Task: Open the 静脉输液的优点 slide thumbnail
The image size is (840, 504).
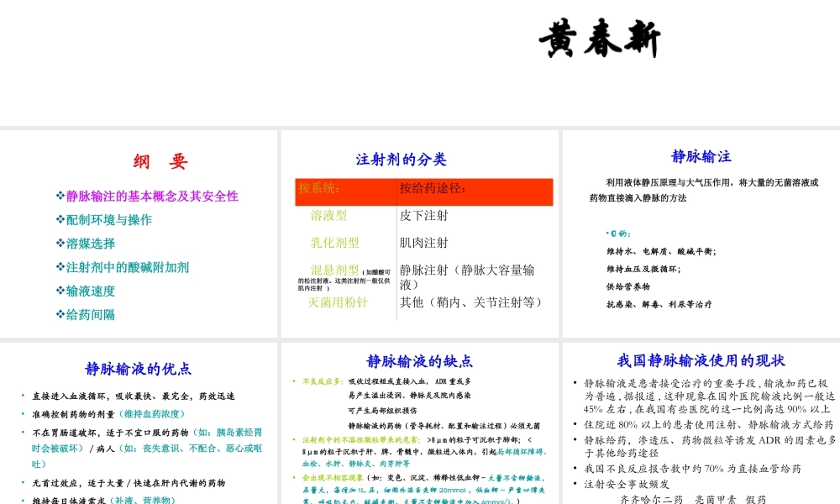Action: pos(139,423)
